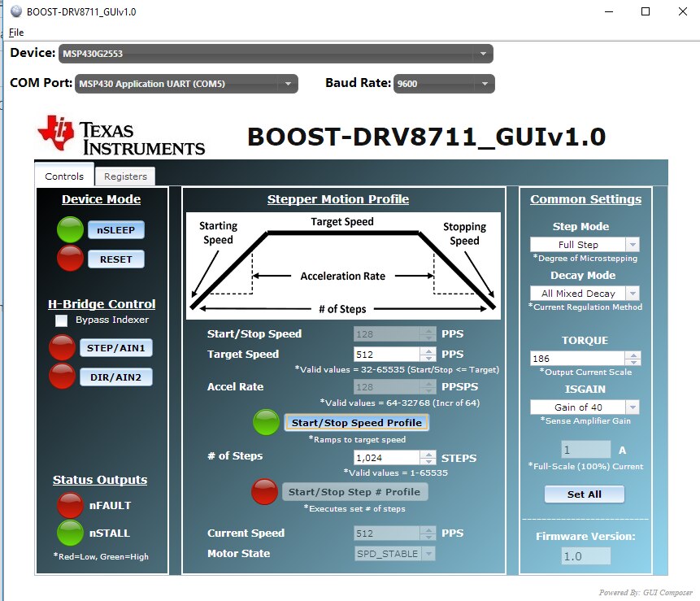Image resolution: width=700 pixels, height=601 pixels.
Task: Increase TORQUE value with up arrow
Action: pyautogui.click(x=633, y=355)
